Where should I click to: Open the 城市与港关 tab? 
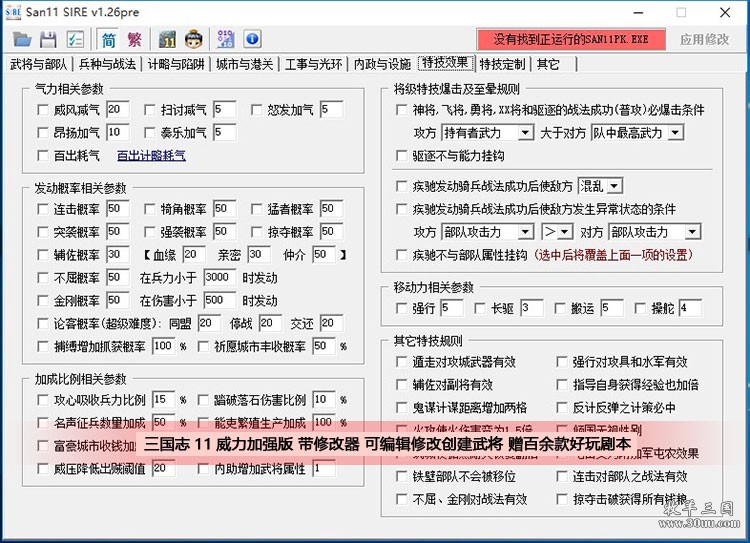tap(245, 64)
